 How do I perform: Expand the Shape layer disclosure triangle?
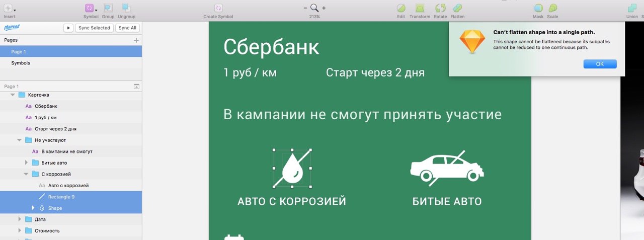point(33,208)
